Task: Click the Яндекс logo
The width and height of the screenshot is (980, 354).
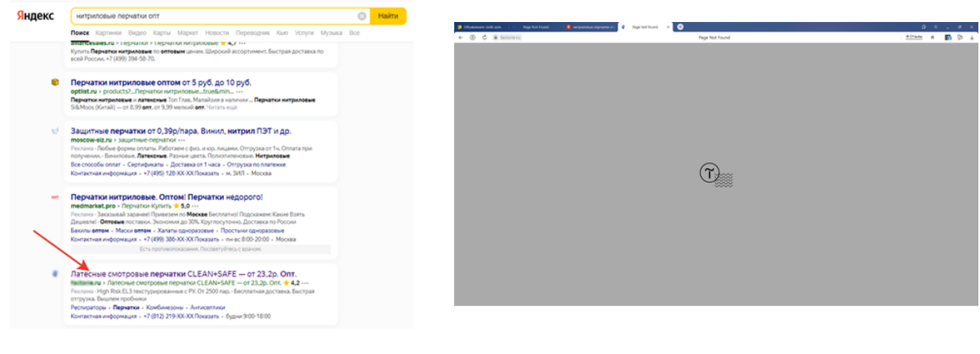Action: click(x=33, y=16)
